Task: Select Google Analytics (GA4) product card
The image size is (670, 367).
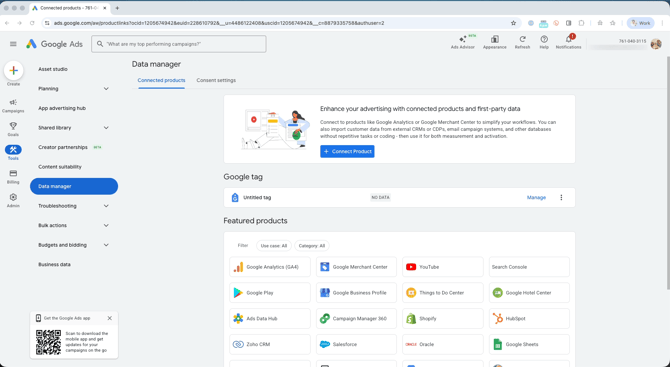Action: [x=270, y=267]
